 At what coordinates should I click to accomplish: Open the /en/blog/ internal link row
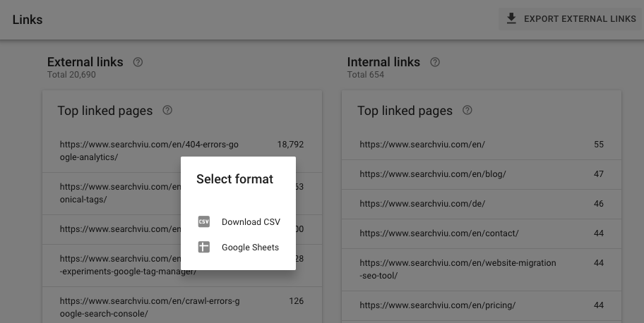(433, 173)
